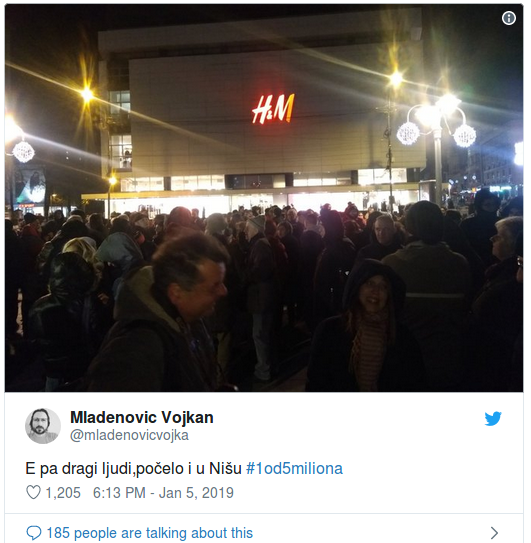Image resolution: width=531 pixels, height=543 pixels.
Task: Click the 1,205 likes count
Action: click(x=63, y=492)
